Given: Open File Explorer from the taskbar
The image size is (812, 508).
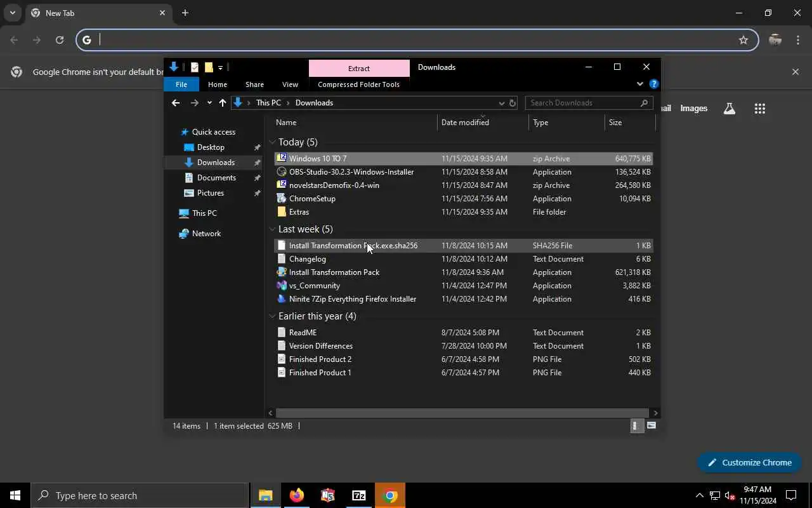Looking at the screenshot, I should point(265,495).
